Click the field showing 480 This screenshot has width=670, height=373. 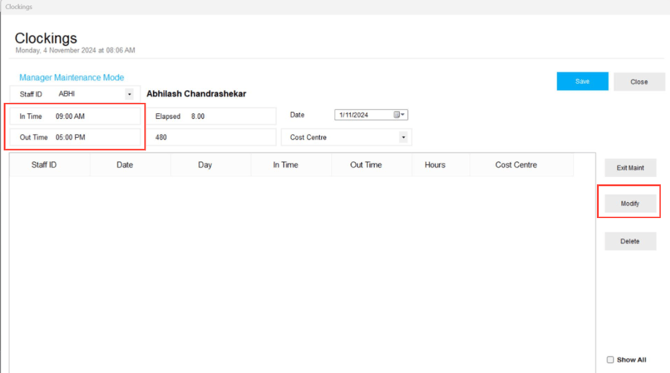click(212, 137)
